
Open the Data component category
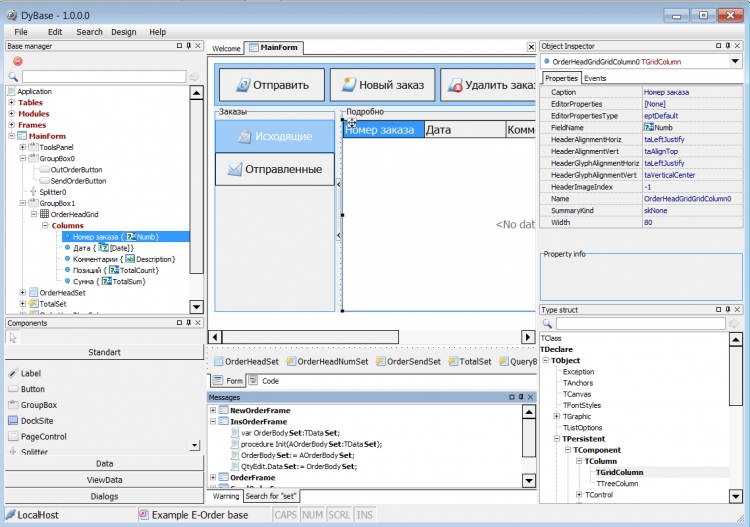(x=104, y=463)
